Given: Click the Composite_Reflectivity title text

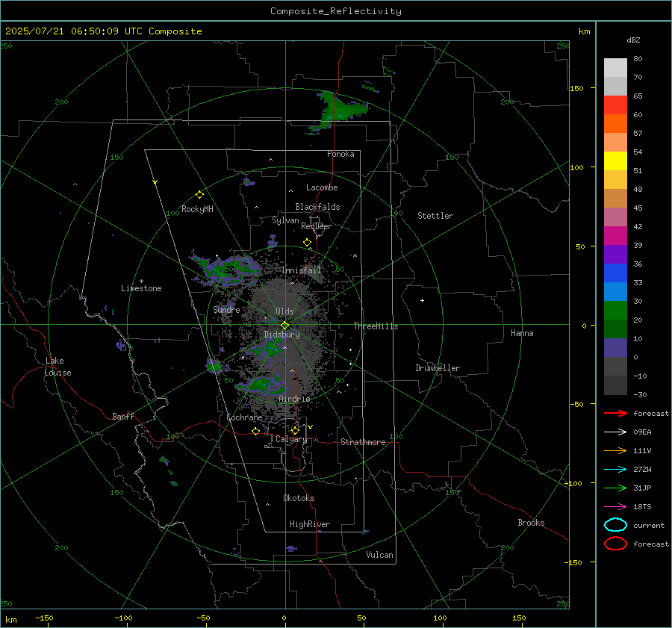Looking at the screenshot, I should (x=335, y=11).
